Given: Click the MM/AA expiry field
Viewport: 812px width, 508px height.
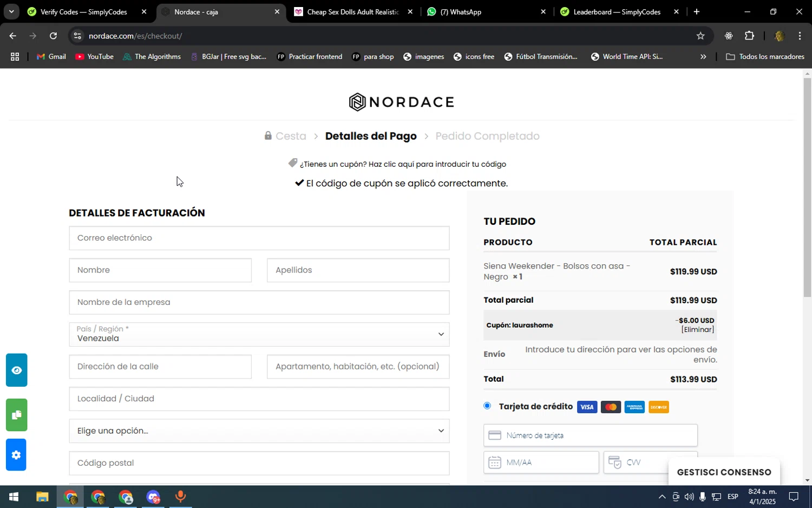Looking at the screenshot, I should click(541, 463).
